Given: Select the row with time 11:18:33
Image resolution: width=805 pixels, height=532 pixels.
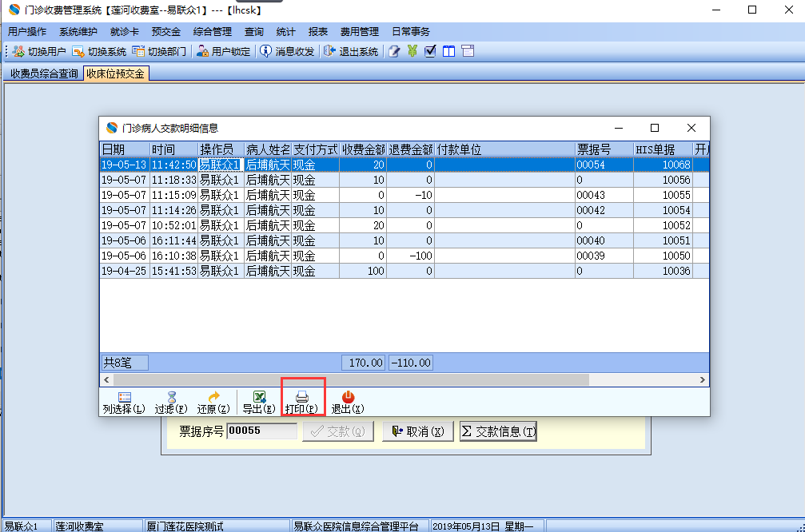Looking at the screenshot, I should [404, 180].
